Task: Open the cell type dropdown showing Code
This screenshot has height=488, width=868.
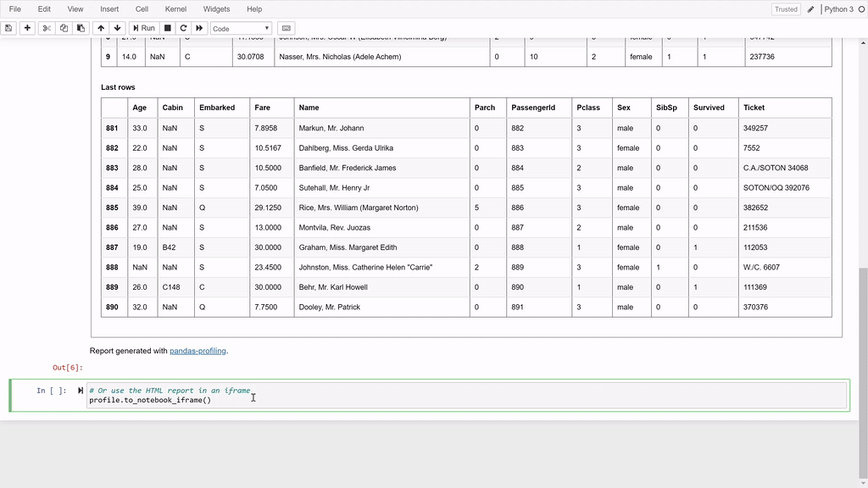Action: [240, 27]
